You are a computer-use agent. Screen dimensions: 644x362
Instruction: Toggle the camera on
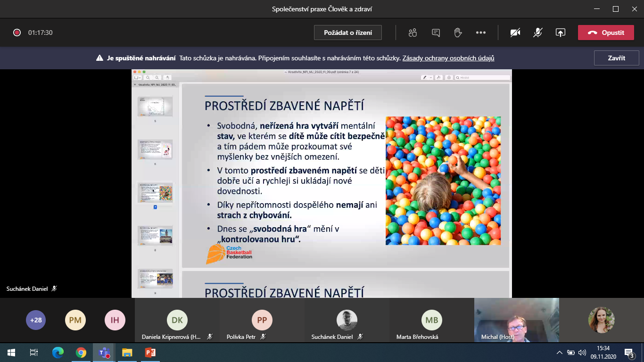[515, 33]
